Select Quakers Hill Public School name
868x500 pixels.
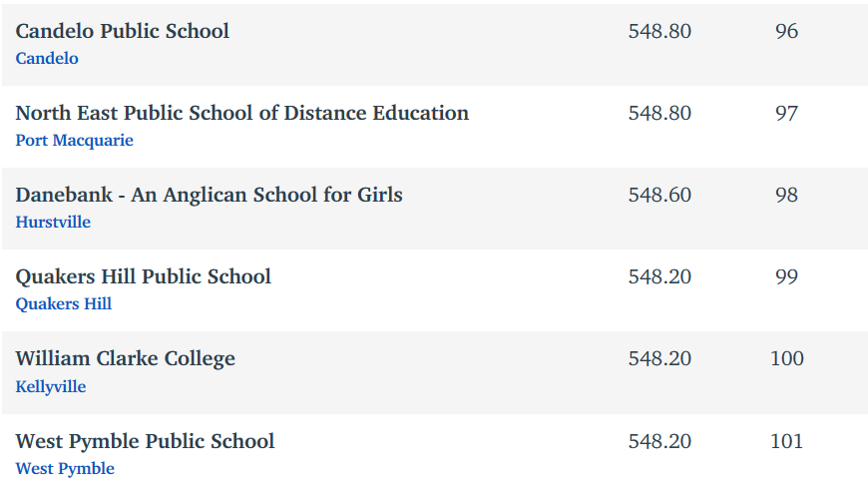[144, 276]
